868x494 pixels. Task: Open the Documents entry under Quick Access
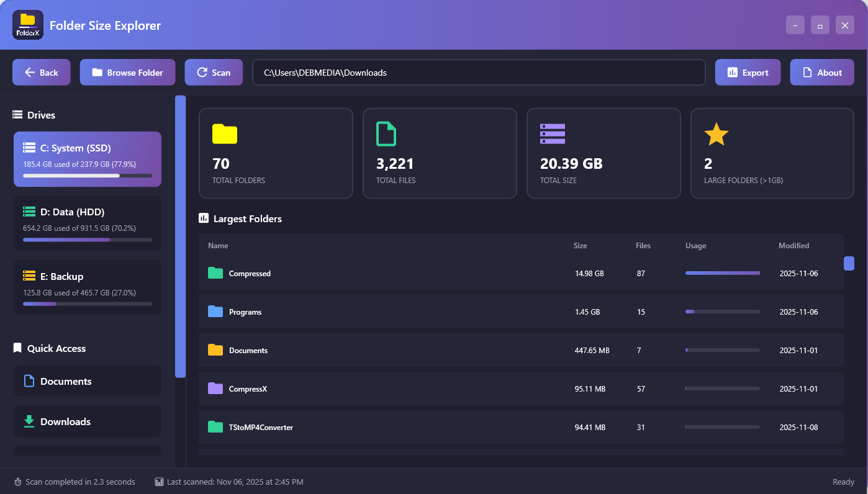click(87, 380)
